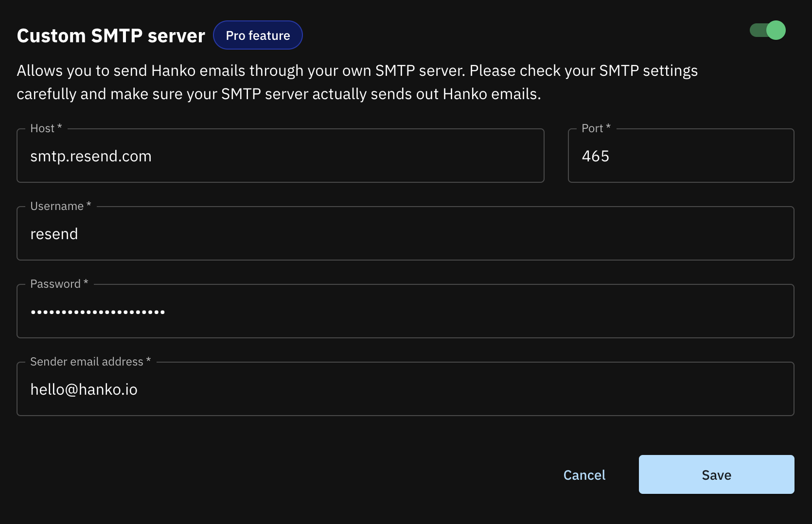Focus the Username field with value resend
This screenshot has width=812, height=524.
406,233
